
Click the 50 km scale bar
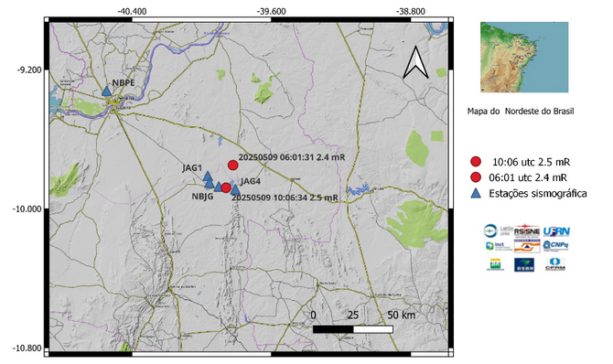tap(352, 329)
